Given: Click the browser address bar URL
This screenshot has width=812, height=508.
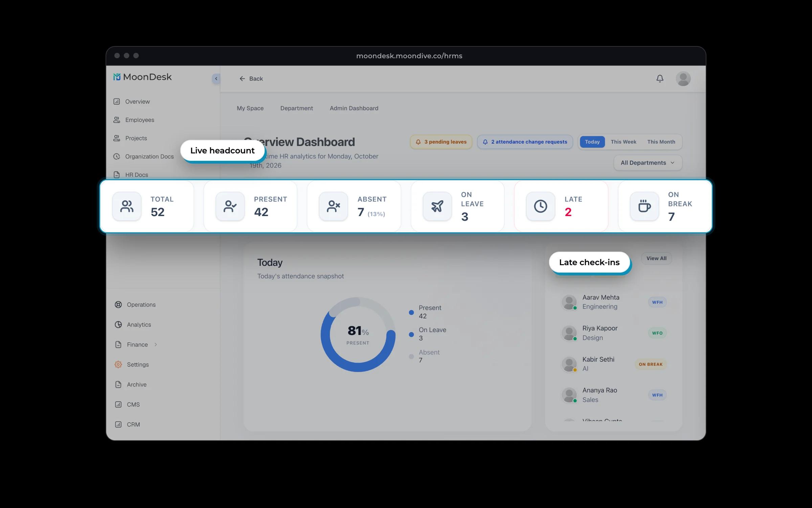Looking at the screenshot, I should [409, 56].
